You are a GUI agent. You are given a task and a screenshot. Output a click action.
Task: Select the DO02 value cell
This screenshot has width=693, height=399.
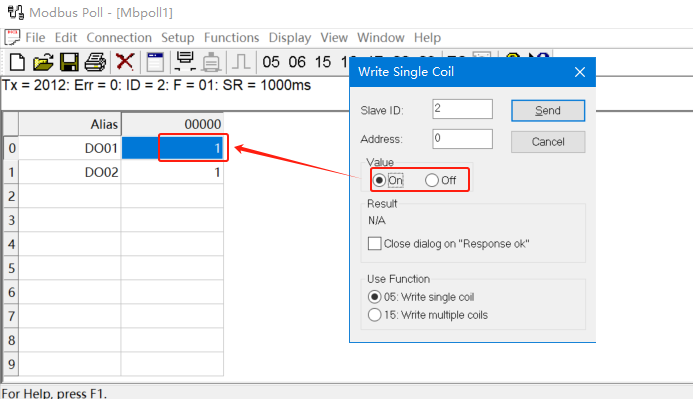tap(172, 172)
